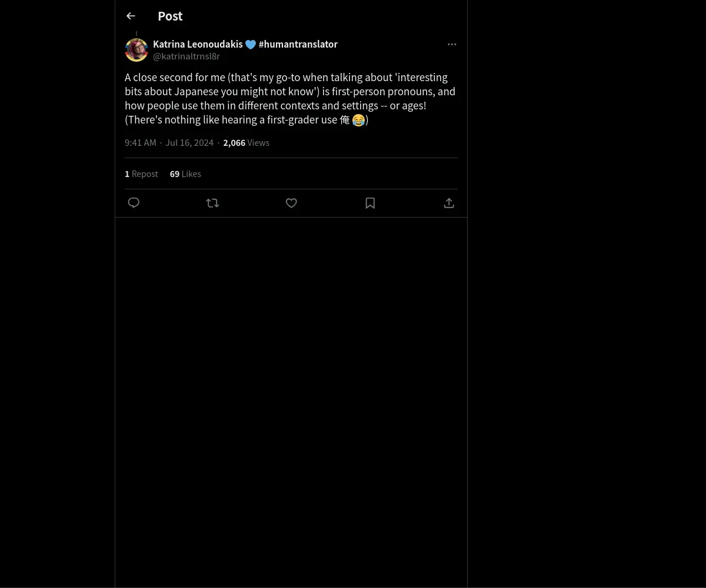Click the 俺 kanji character in the post
Screen dimensions: 706x588
345,120
